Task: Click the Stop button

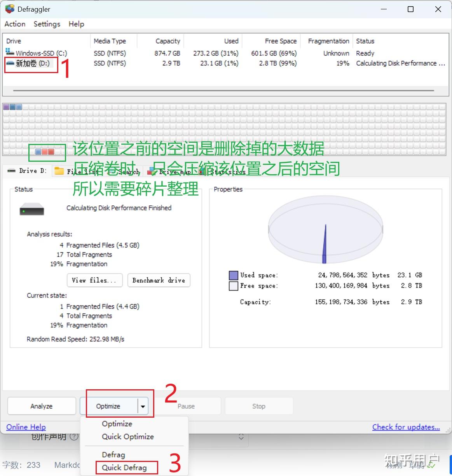Action: coord(259,406)
